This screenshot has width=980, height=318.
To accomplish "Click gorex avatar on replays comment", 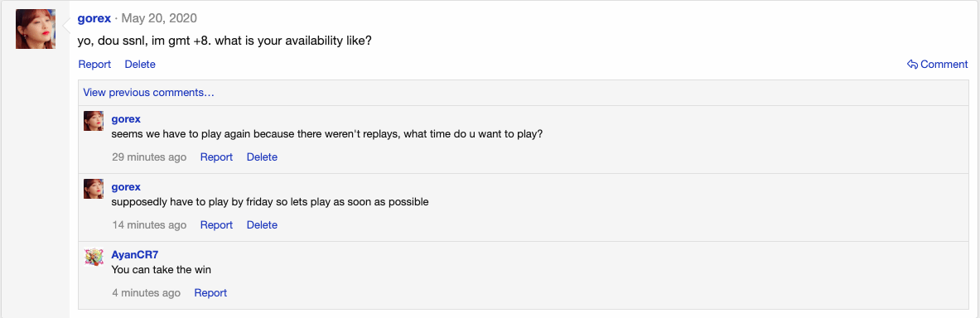I will click(94, 121).
